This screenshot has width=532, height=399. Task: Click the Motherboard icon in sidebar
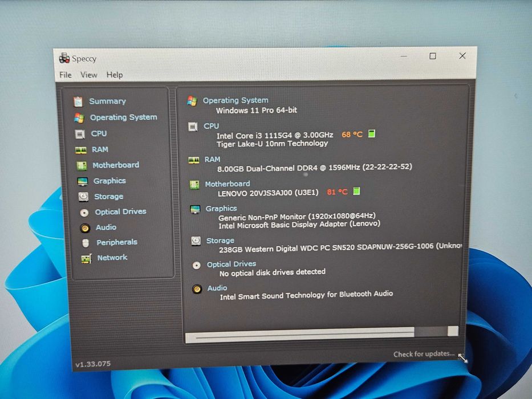pos(82,165)
